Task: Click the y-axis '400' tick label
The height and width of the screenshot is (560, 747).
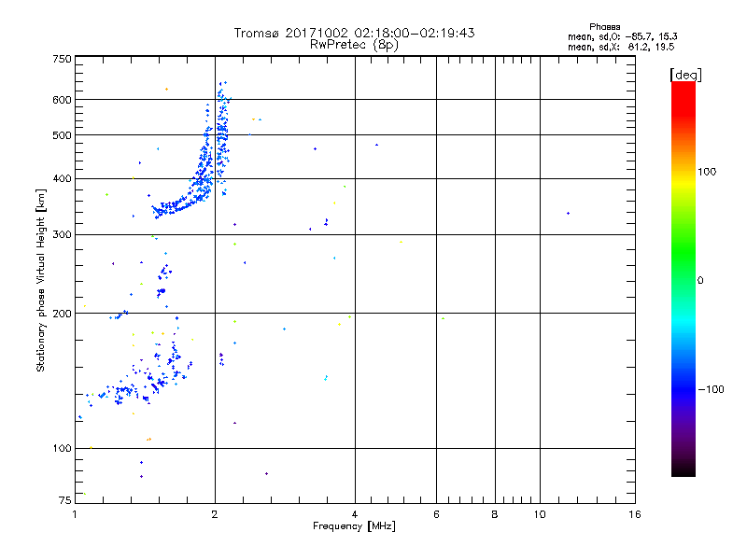Action: click(x=62, y=178)
